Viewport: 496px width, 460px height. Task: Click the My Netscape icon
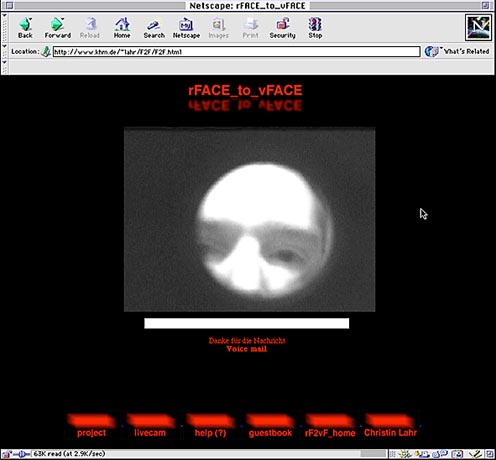[186, 28]
